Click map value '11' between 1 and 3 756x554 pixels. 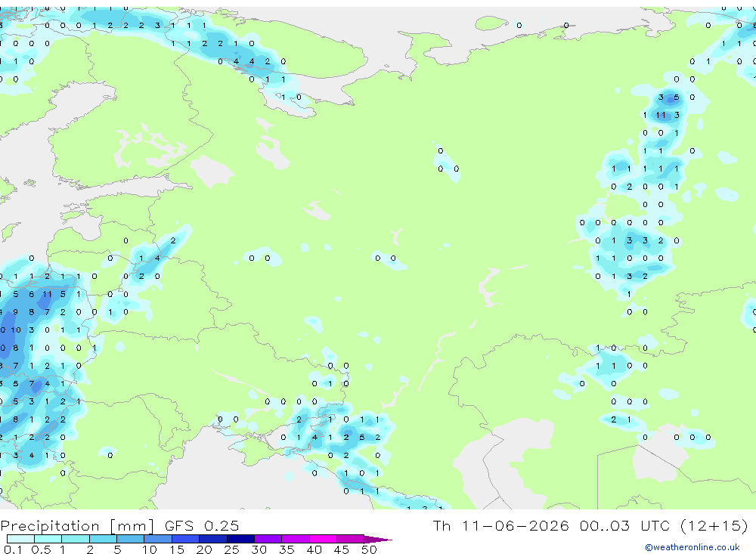[x=661, y=115]
